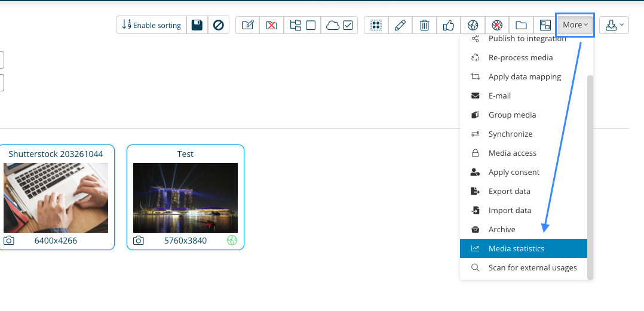Open the download dropdown button
644x311 pixels.
614,25
